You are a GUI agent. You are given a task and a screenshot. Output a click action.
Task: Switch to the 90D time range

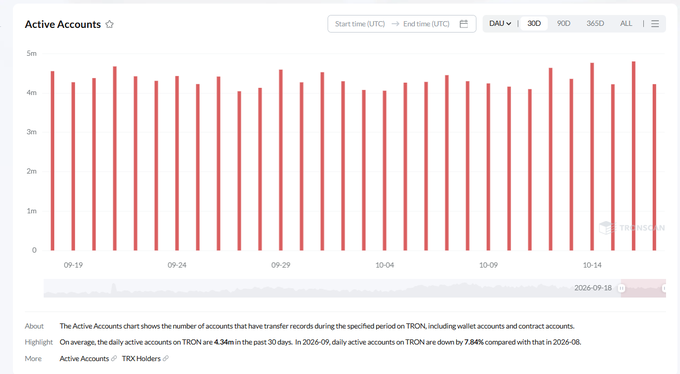[563, 23]
